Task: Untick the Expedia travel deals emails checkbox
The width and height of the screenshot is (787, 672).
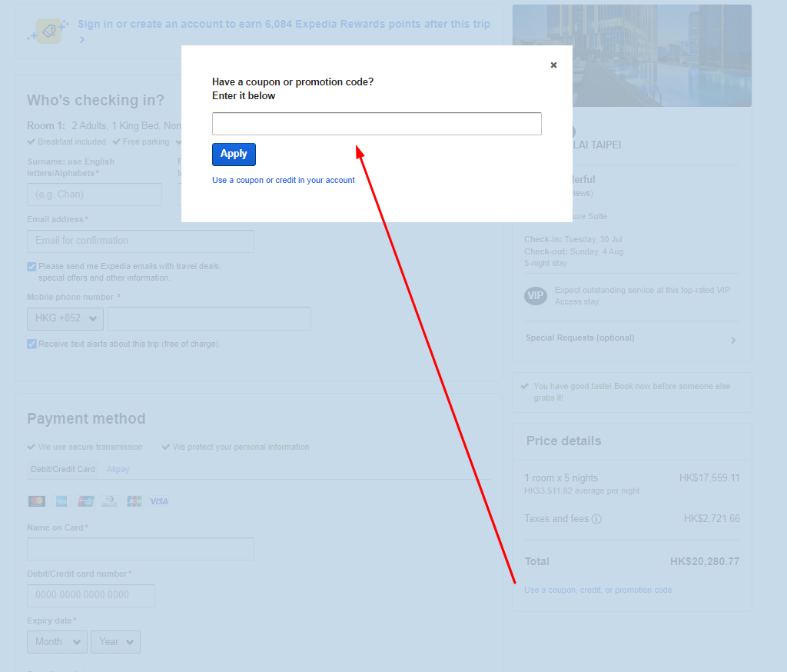Action: 32,267
